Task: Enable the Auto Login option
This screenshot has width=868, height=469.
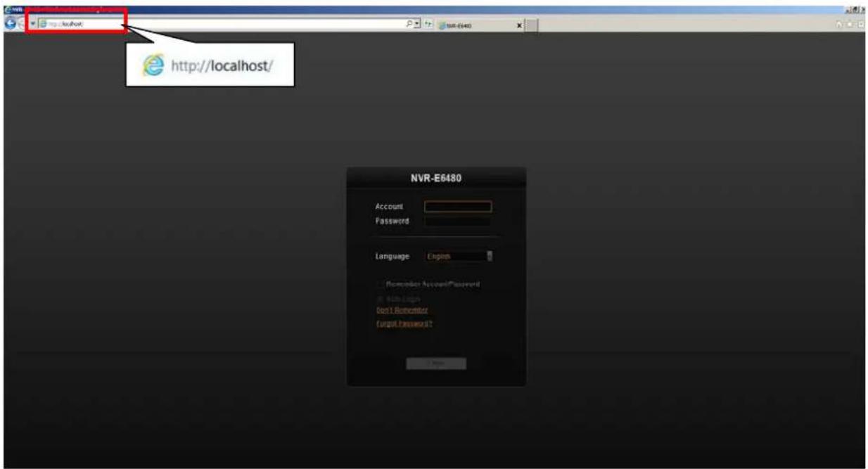Action: (381, 299)
